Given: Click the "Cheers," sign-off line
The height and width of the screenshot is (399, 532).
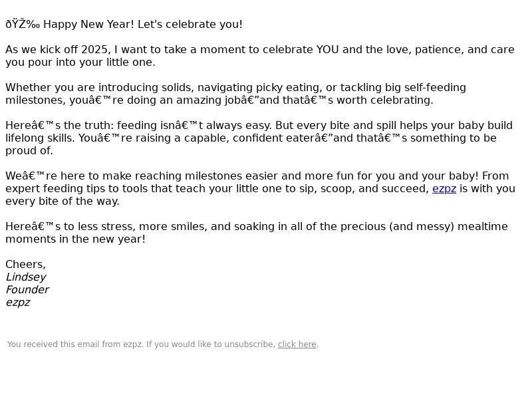Looking at the screenshot, I should pos(25,265).
